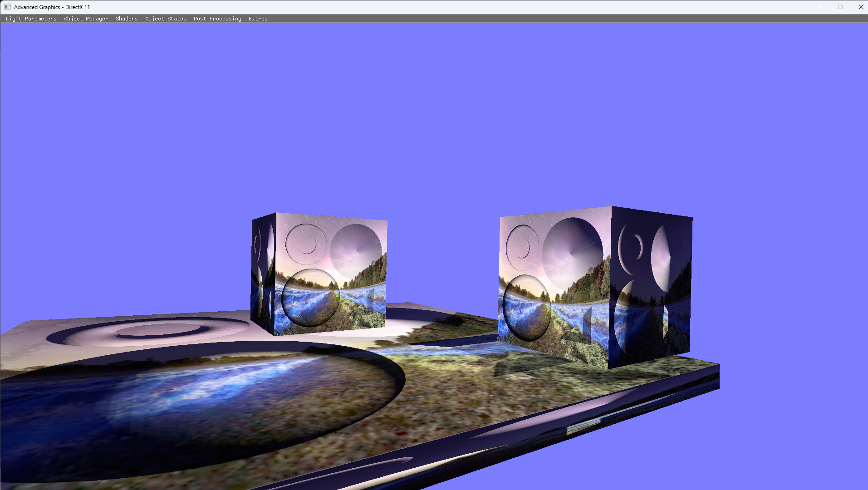Open the Object Manager menu
This screenshot has height=490, width=868.
click(86, 19)
